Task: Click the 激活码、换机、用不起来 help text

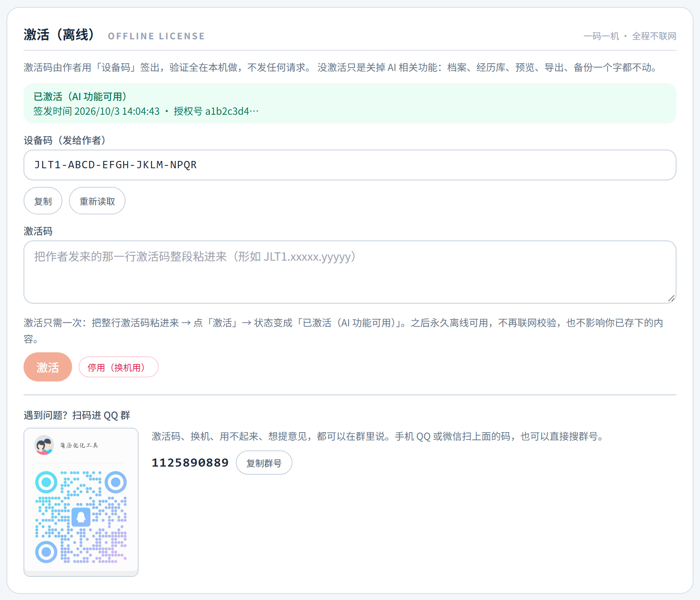Action: (x=379, y=436)
